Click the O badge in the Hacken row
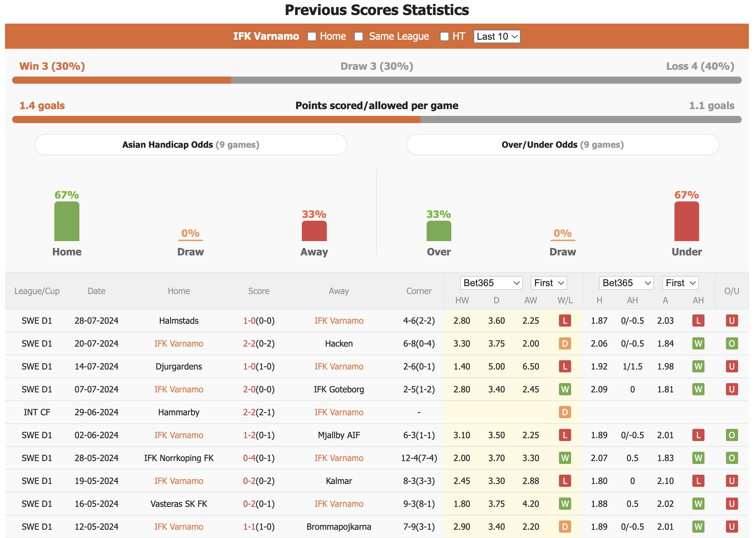This screenshot has width=756, height=538. tap(732, 343)
